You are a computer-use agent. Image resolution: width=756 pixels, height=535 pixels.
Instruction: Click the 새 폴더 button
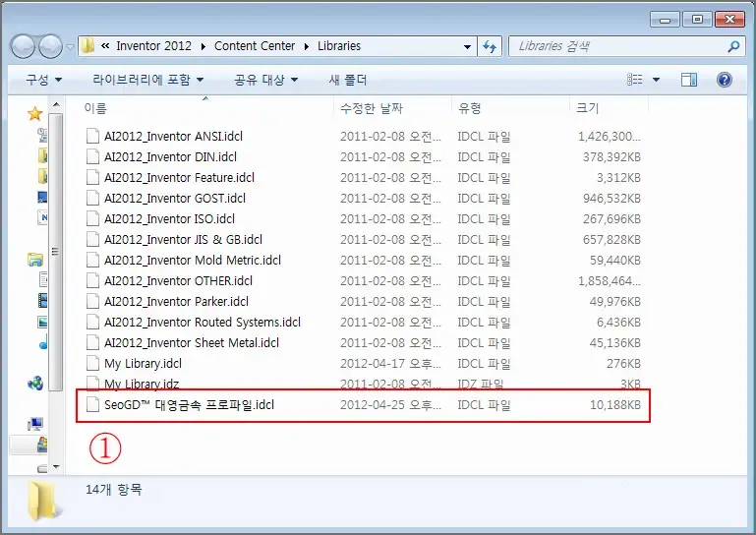tap(348, 80)
